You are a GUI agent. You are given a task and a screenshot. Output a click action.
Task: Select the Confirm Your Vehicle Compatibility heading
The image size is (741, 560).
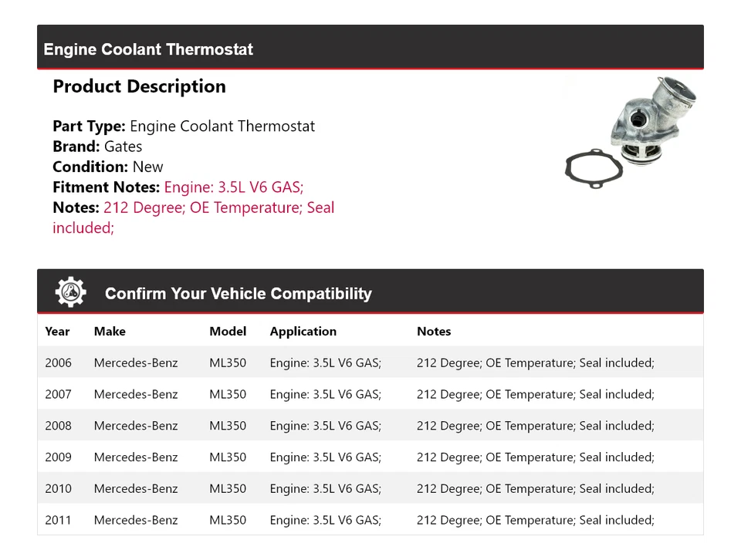[238, 294]
